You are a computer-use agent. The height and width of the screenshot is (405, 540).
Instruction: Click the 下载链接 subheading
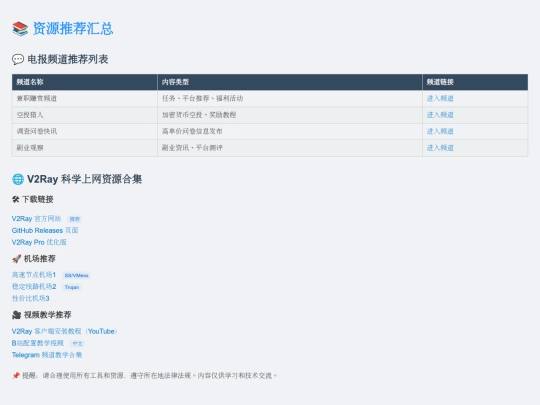[38, 199]
